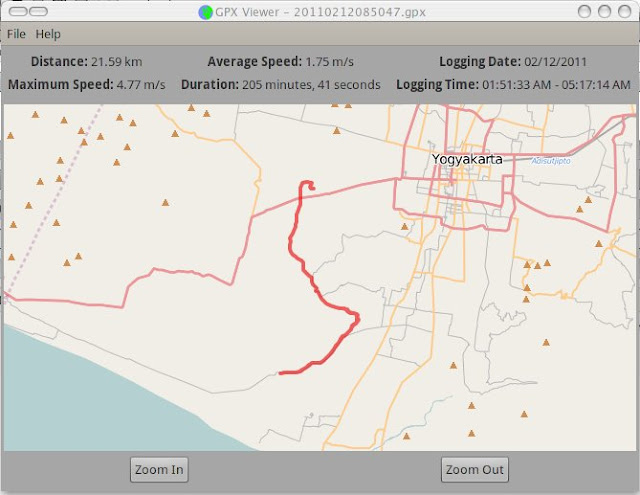Image resolution: width=640 pixels, height=495 pixels.
Task: Click the title bar's left pill-shaped button
Action: pyautogui.click(x=18, y=11)
